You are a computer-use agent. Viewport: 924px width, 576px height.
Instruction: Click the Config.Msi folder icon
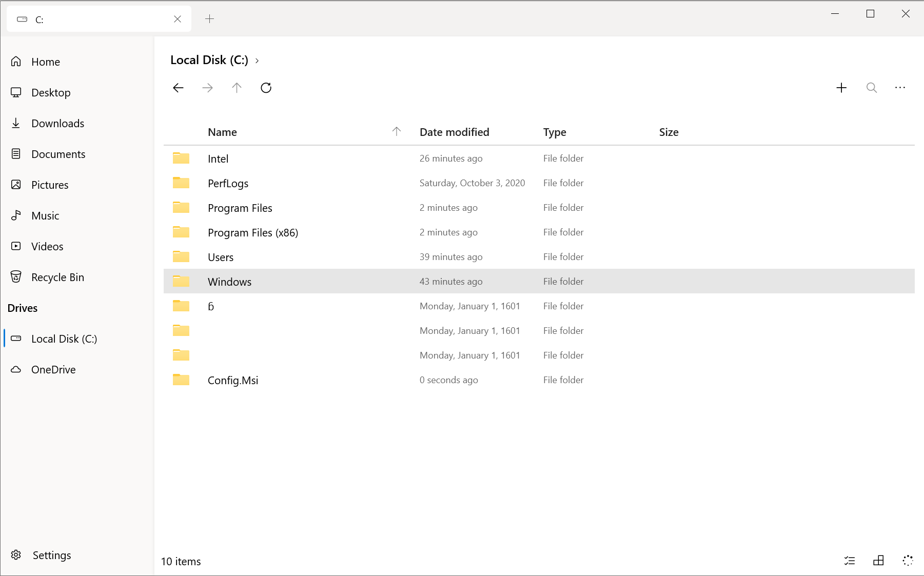pos(181,380)
